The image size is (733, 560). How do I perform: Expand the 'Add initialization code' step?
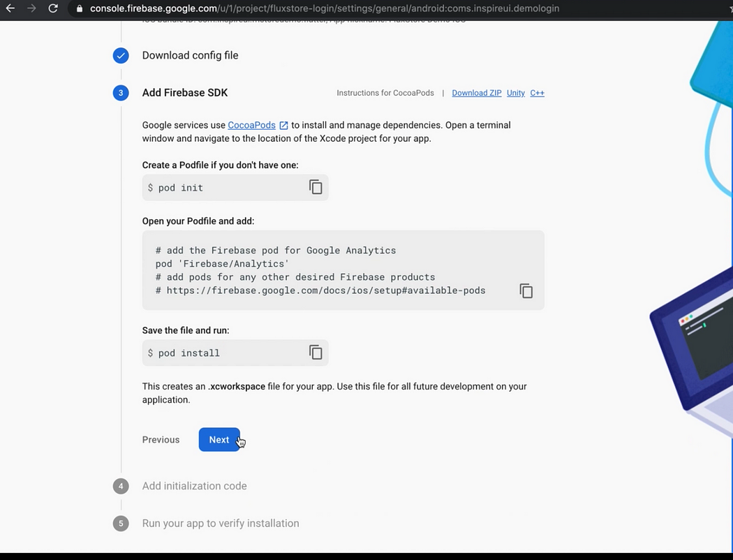(x=194, y=486)
